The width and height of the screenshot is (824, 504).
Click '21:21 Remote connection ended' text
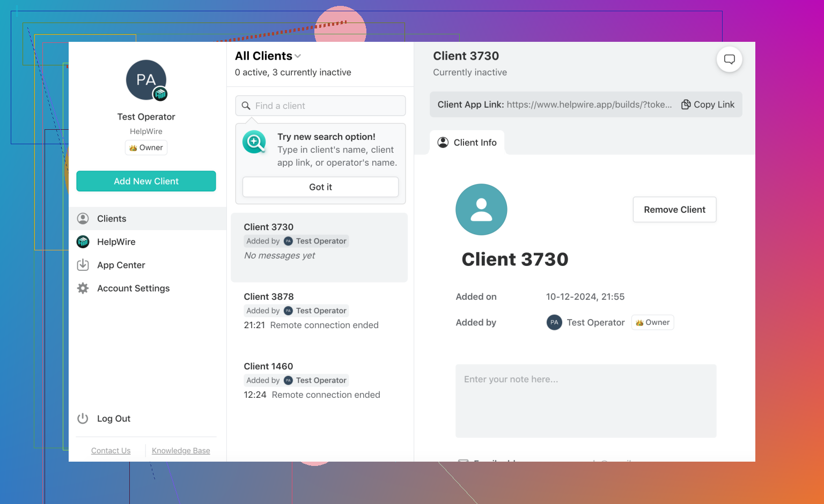311,325
